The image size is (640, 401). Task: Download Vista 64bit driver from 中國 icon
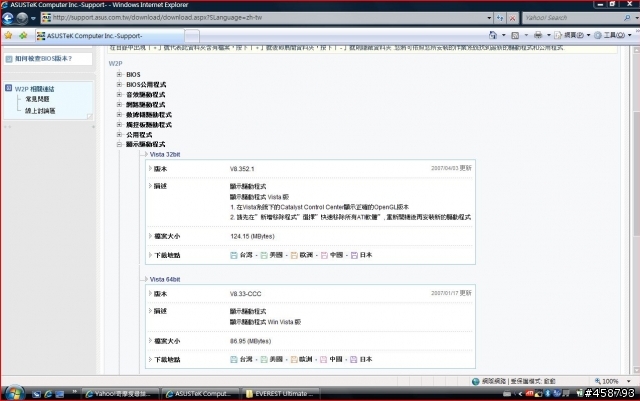[x=324, y=359]
